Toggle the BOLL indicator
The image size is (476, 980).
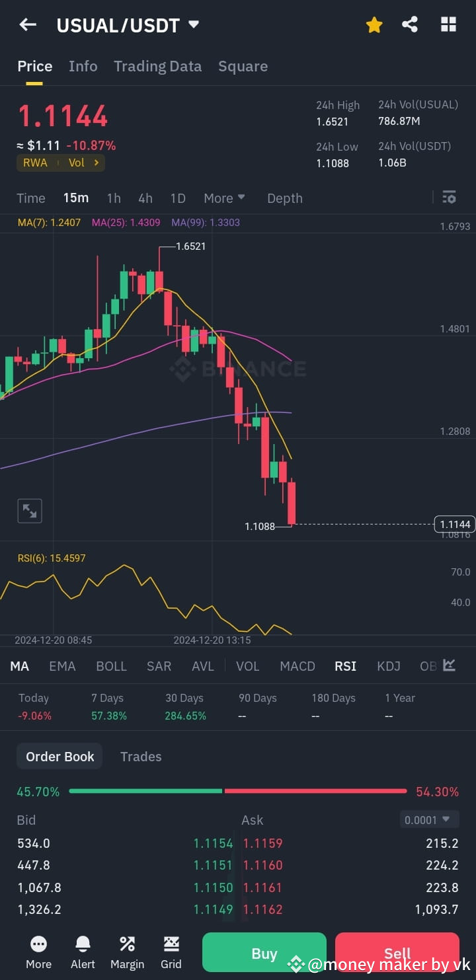pos(111,666)
